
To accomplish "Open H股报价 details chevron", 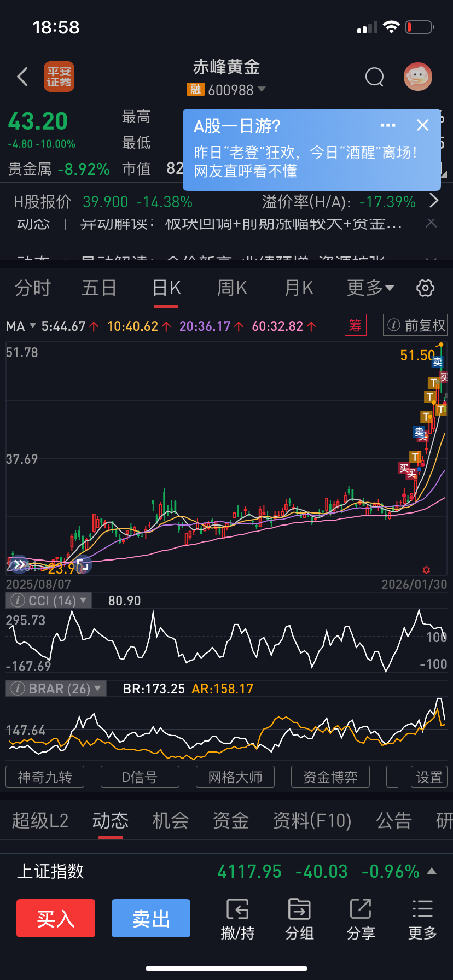I will point(434,200).
